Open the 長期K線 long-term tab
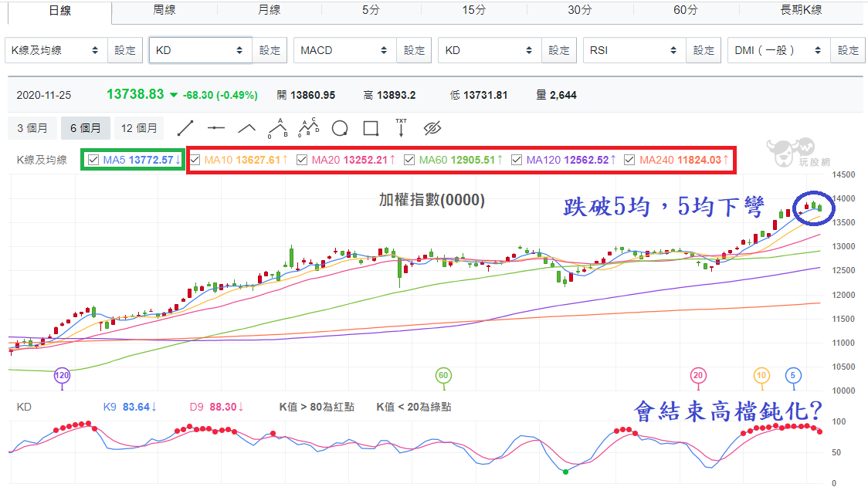This screenshot has height=487, width=868. click(801, 10)
